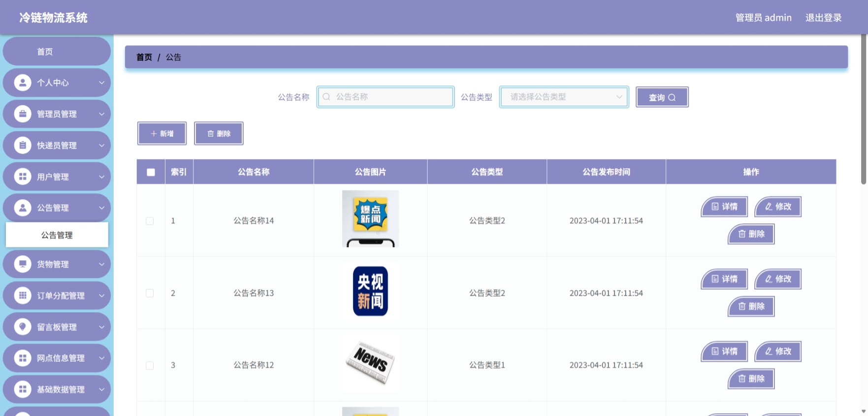Expand 留言板管理 menu chevron
The height and width of the screenshot is (416, 868).
click(x=101, y=327)
